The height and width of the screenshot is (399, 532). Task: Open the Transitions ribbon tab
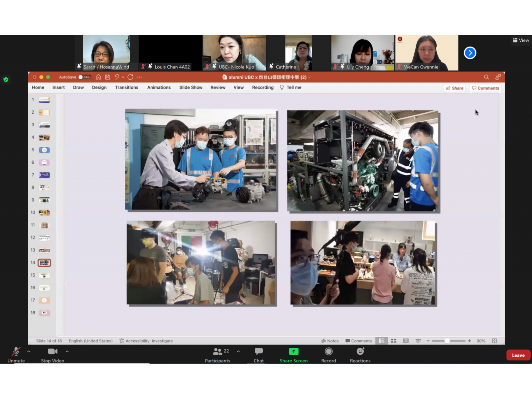[126, 87]
